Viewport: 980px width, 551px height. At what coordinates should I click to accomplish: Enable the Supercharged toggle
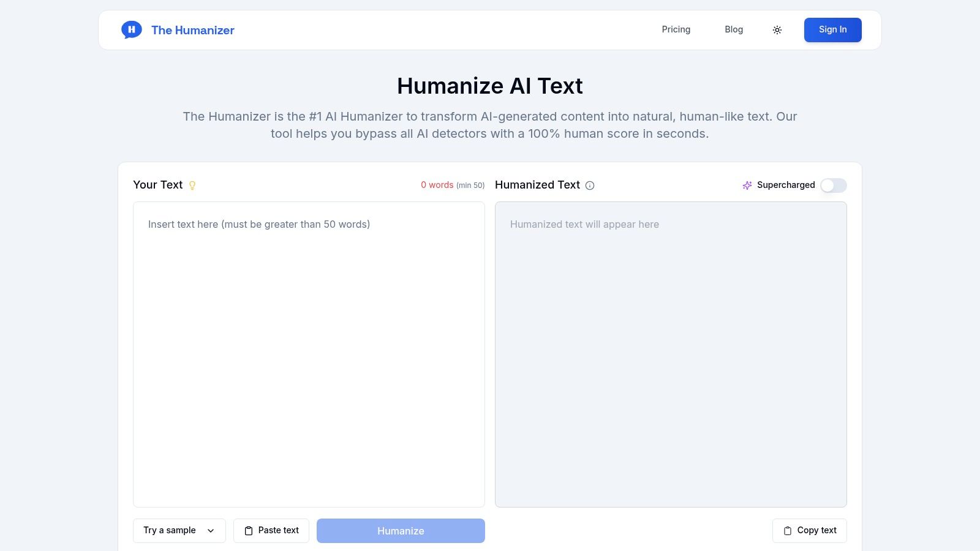coord(833,186)
